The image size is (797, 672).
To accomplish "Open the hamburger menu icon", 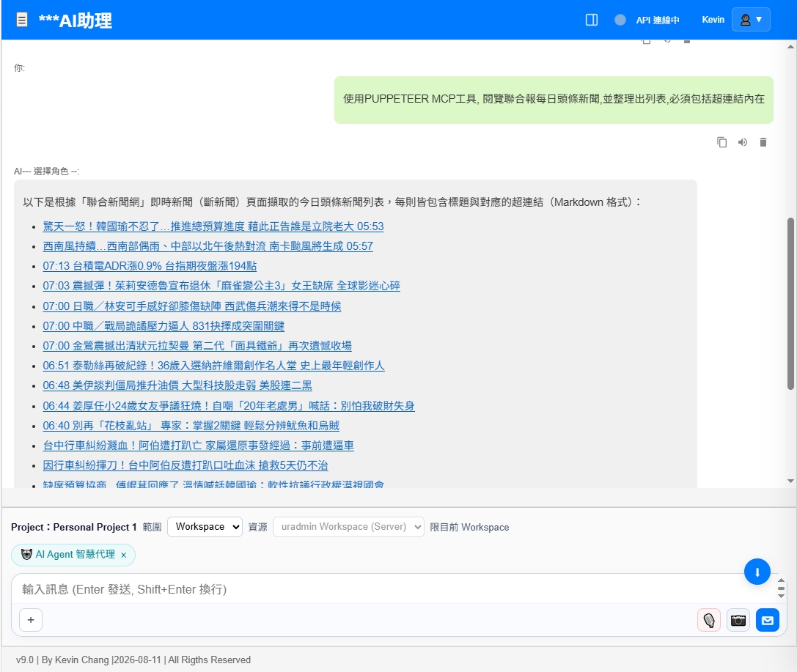I will coord(22,20).
